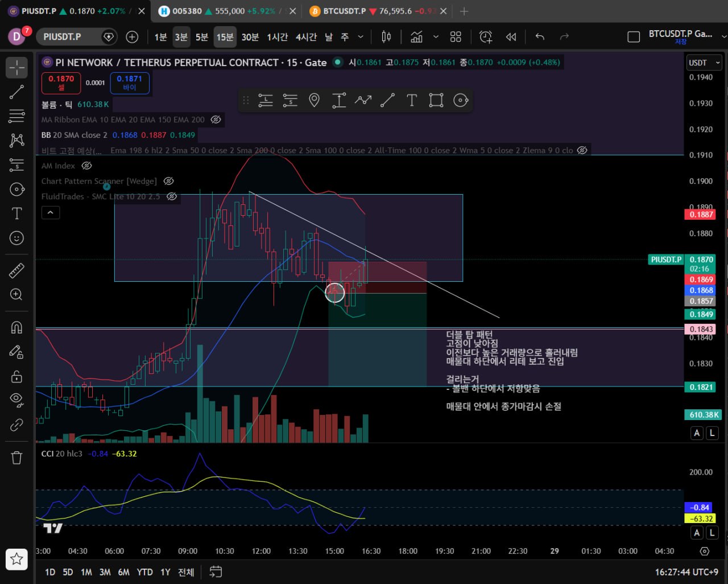Pick the circle tool in floating toolbar

click(x=461, y=101)
